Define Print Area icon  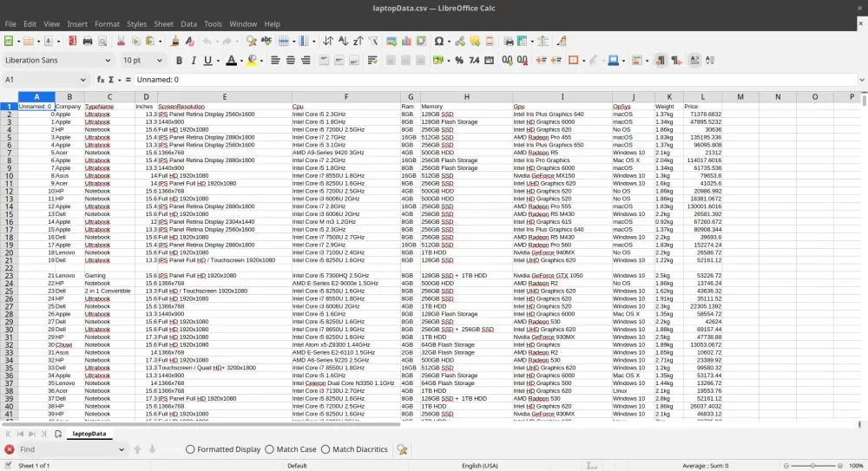[x=509, y=41]
